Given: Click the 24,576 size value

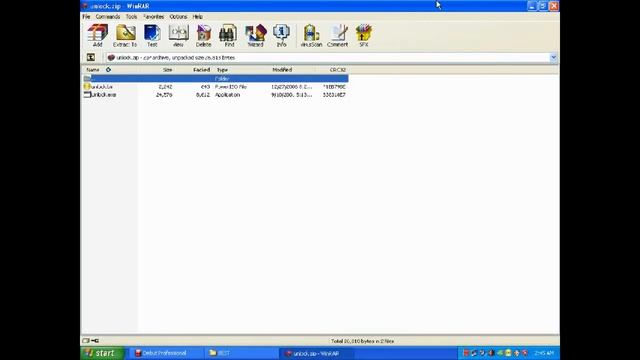Looking at the screenshot, I should [x=164, y=95].
